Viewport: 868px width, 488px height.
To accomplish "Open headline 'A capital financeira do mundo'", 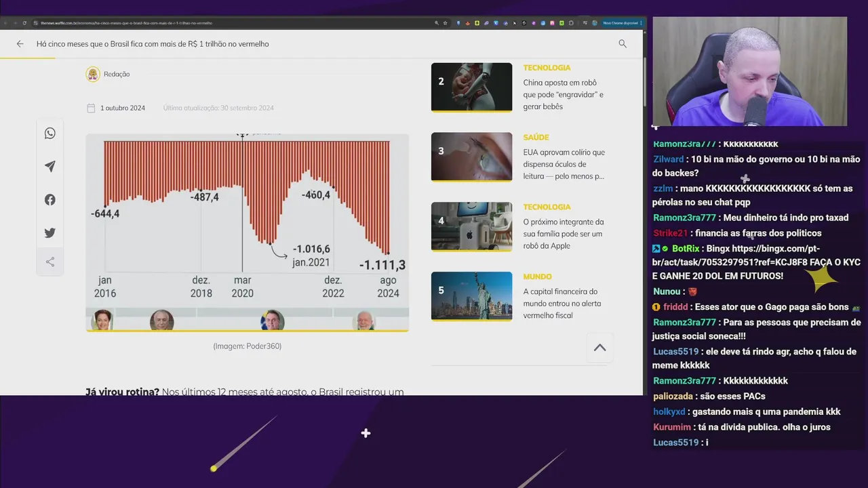I will pos(561,304).
